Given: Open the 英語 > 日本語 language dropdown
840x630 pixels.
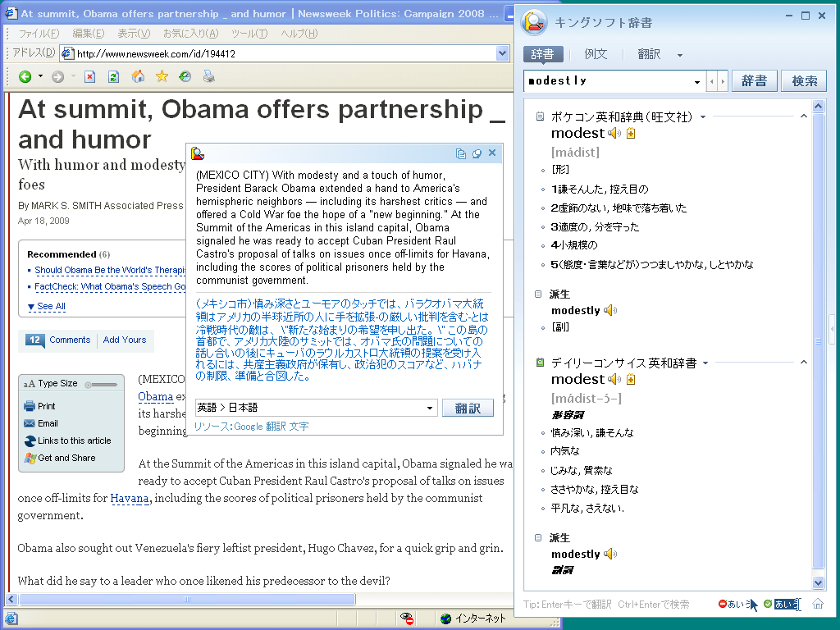Looking at the screenshot, I should 430,409.
